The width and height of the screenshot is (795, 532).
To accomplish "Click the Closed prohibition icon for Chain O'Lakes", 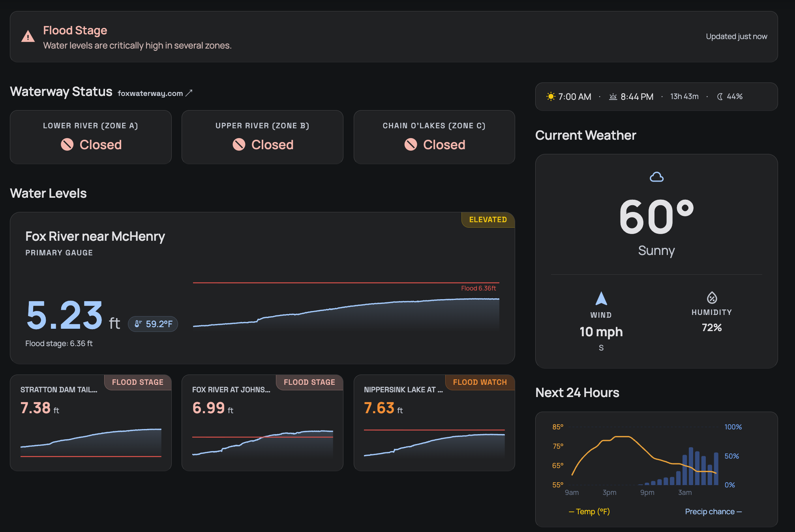I will (x=410, y=145).
